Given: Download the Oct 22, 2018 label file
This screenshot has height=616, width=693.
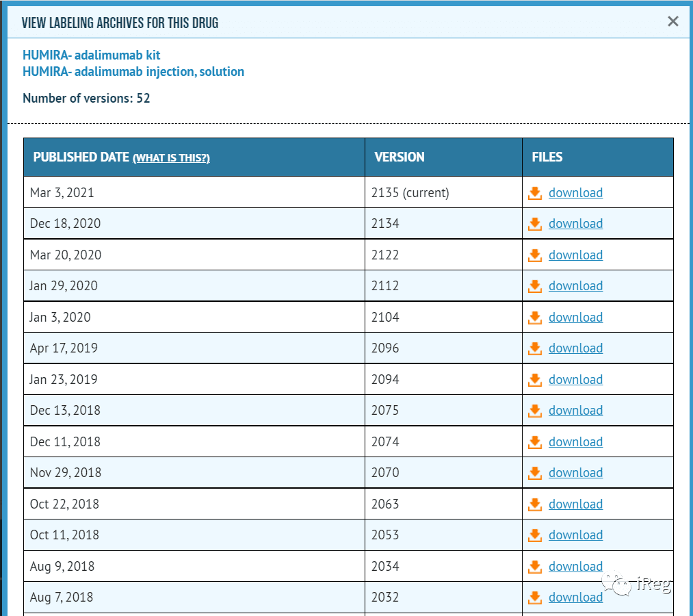Looking at the screenshot, I should (575, 504).
